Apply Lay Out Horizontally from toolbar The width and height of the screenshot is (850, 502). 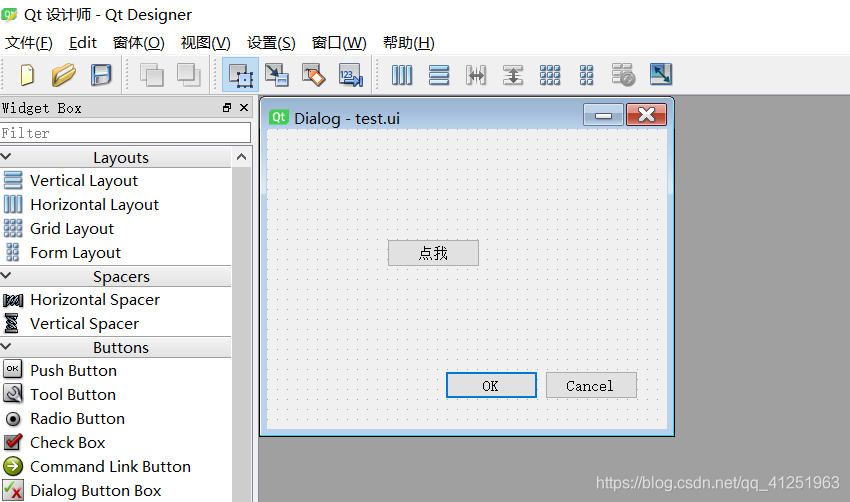point(402,75)
